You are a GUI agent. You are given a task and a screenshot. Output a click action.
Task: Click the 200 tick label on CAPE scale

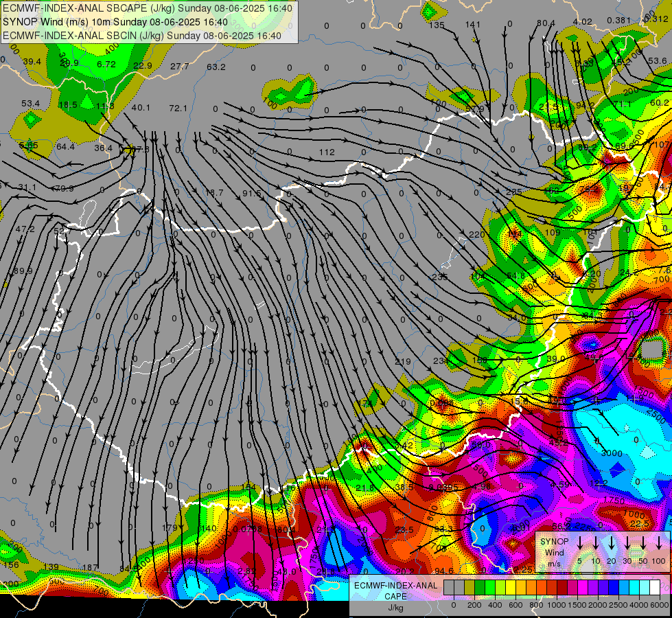[474, 605]
